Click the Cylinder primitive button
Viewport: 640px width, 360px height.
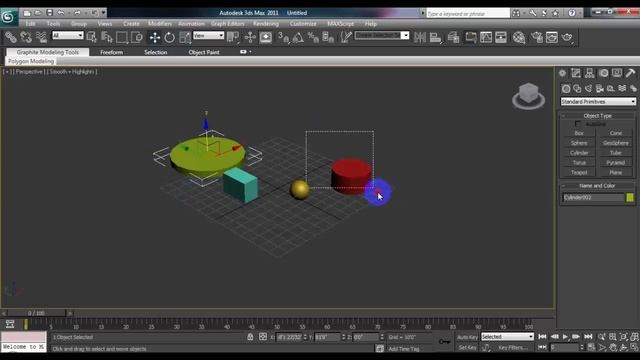pos(579,153)
